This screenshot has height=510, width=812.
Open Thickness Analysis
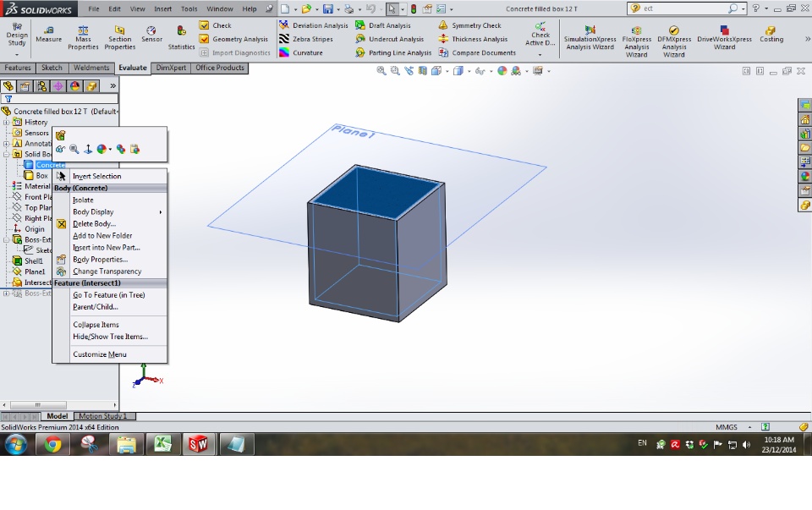point(473,39)
